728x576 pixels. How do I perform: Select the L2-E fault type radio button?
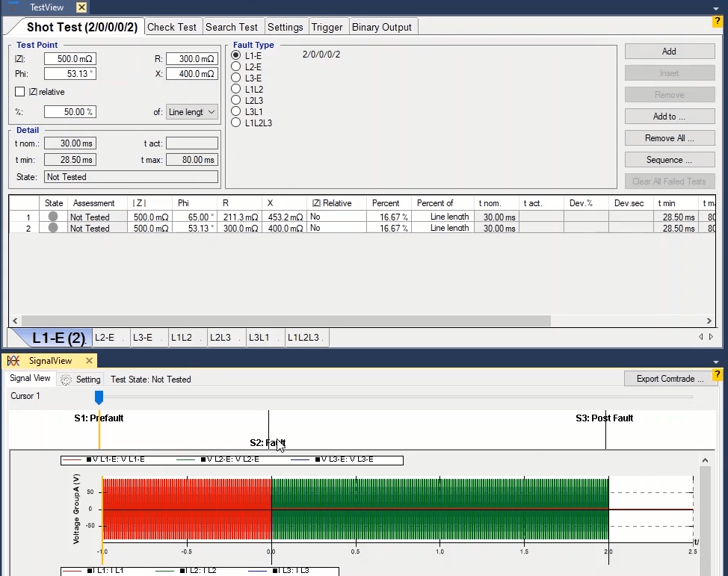236,66
